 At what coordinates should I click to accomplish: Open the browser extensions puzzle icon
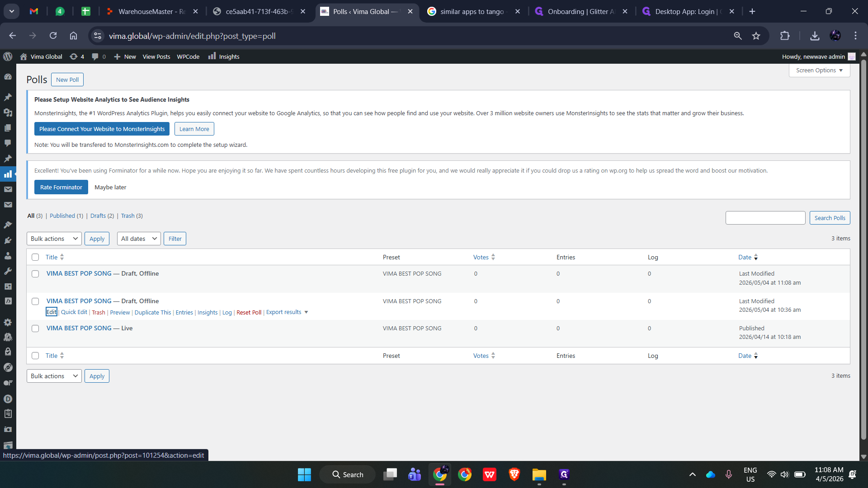pos(785,36)
